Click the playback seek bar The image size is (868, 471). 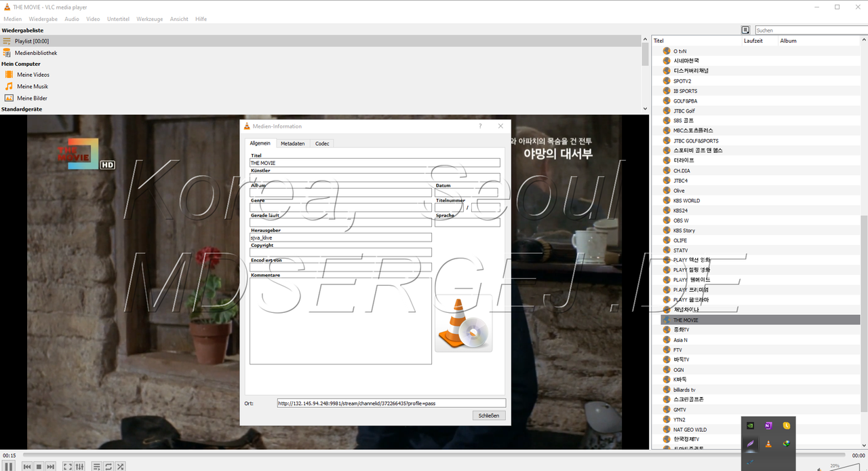433,455
